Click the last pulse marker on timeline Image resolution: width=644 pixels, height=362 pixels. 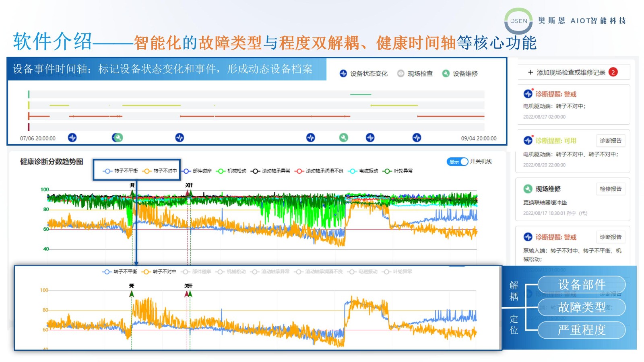click(417, 138)
